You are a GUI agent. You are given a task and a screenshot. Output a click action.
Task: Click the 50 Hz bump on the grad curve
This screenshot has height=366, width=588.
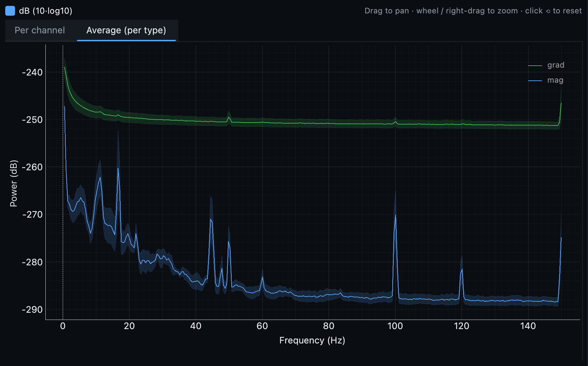(x=229, y=117)
